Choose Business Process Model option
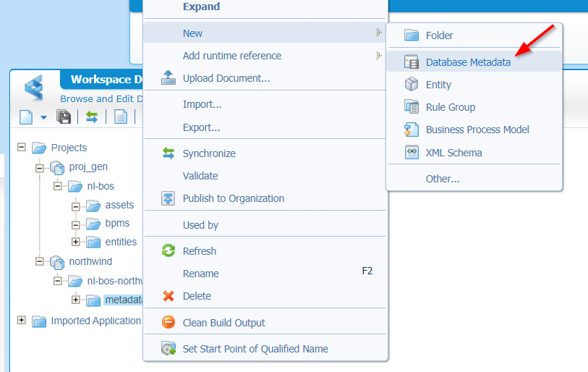Image resolution: width=588 pixels, height=372 pixels. 477,130
